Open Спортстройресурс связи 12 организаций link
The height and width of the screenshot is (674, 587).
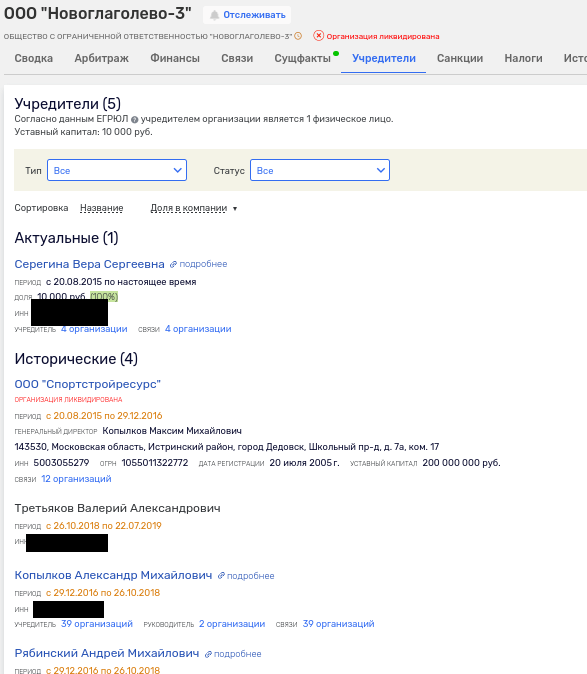76,479
